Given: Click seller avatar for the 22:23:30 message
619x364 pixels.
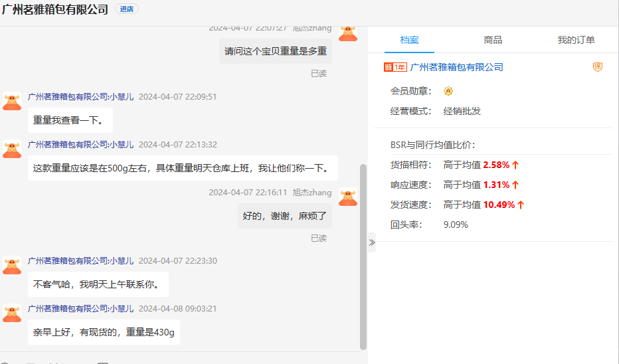Looking at the screenshot, I should pyautogui.click(x=12, y=265).
